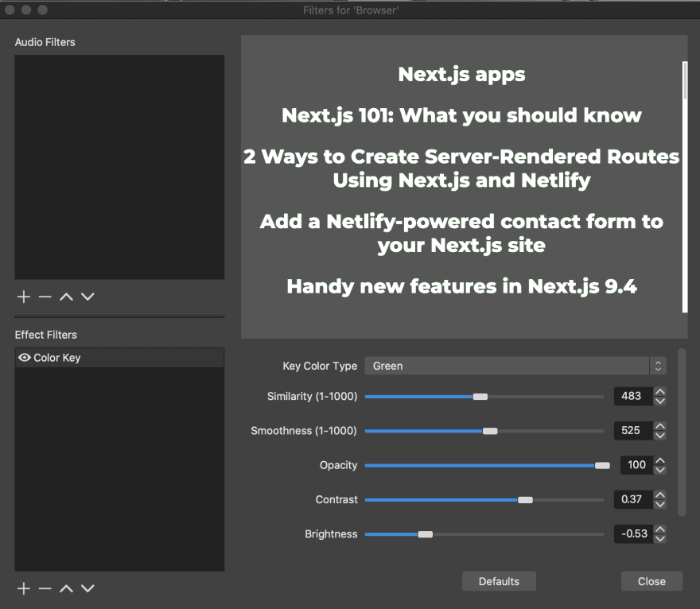Viewport: 700px width, 609px height.
Task: Toggle visibility of Color Key filter
Action: [24, 358]
